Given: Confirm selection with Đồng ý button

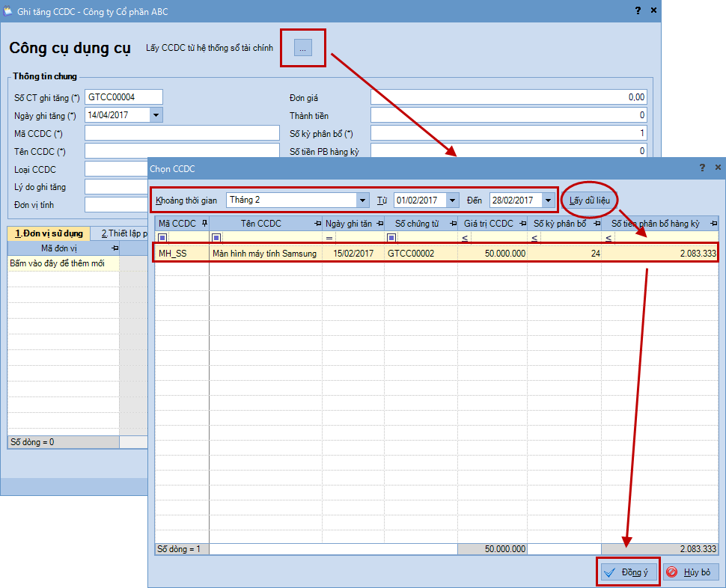Looking at the screenshot, I should [x=629, y=572].
